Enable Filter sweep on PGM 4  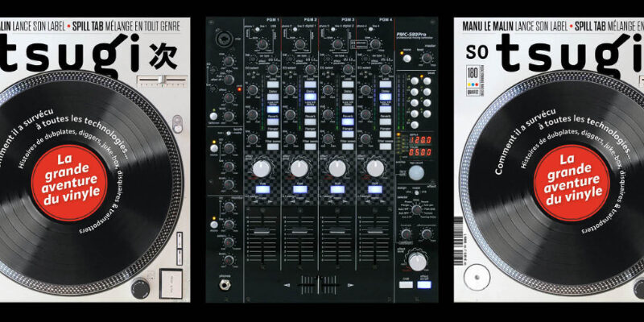coord(386,147)
